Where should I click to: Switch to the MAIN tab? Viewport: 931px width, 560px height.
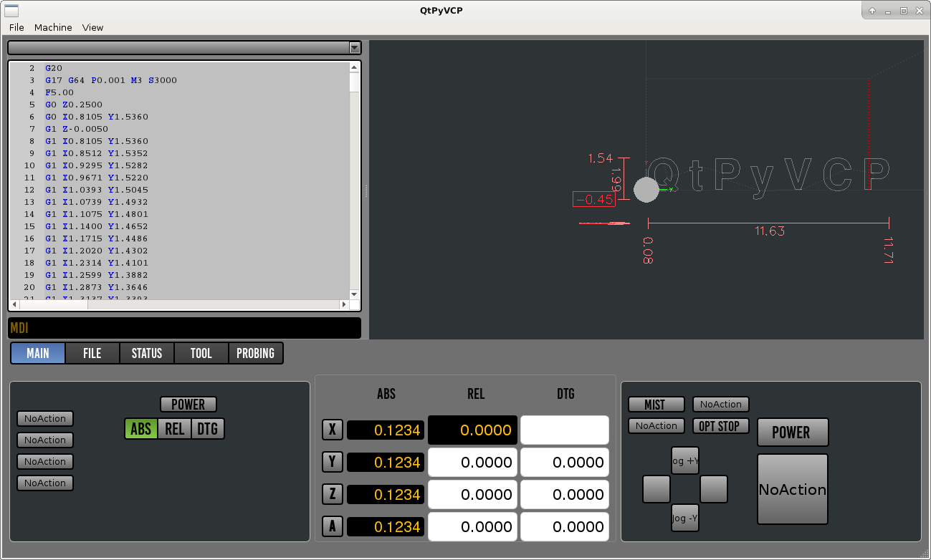coord(38,353)
